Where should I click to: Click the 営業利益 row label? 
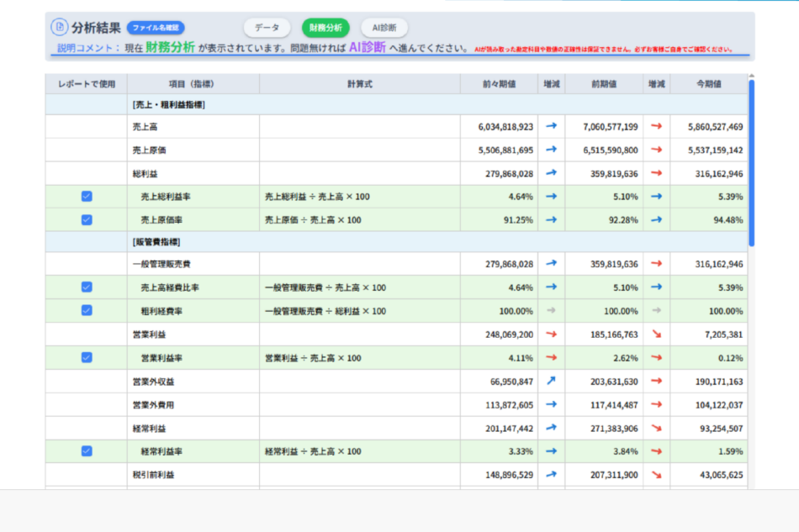[150, 334]
